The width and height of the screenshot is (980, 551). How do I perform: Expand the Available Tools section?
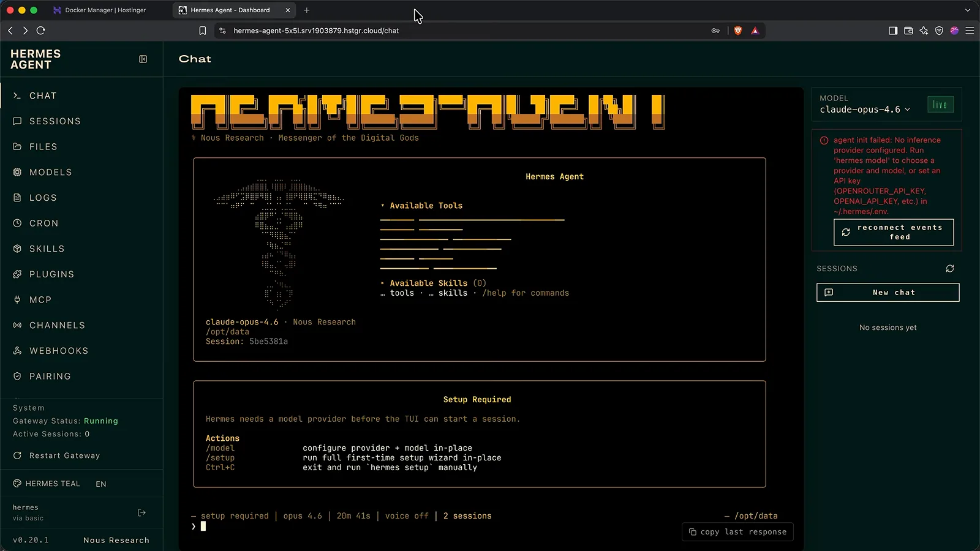(421, 206)
